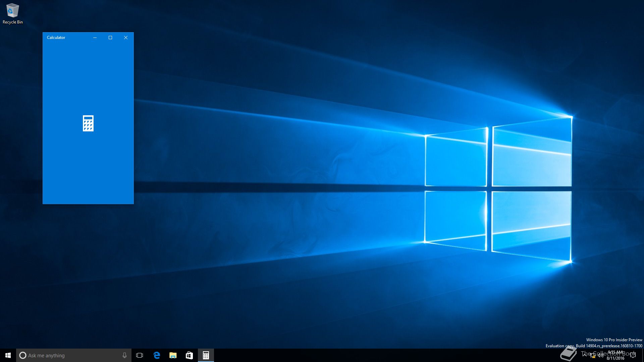Open the Windows Start menu
The width and height of the screenshot is (644, 362).
coord(8,355)
